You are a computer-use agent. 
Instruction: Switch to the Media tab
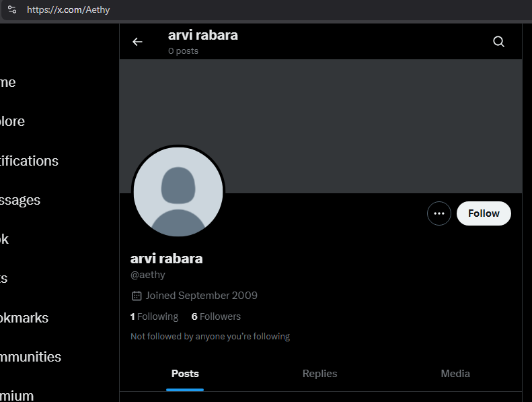(x=455, y=374)
